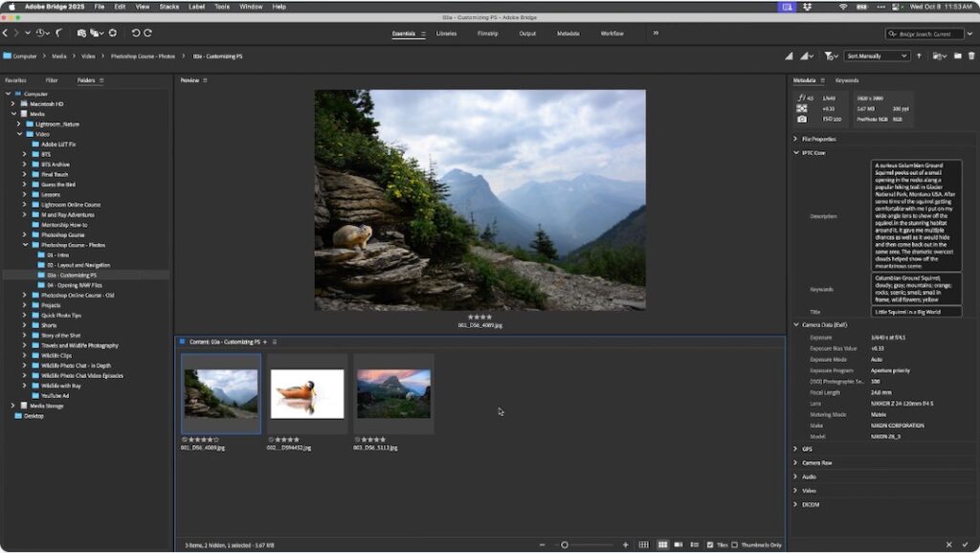Enable the Thumbnails Only checkbox
Image resolution: width=980 pixels, height=553 pixels.
coord(735,544)
